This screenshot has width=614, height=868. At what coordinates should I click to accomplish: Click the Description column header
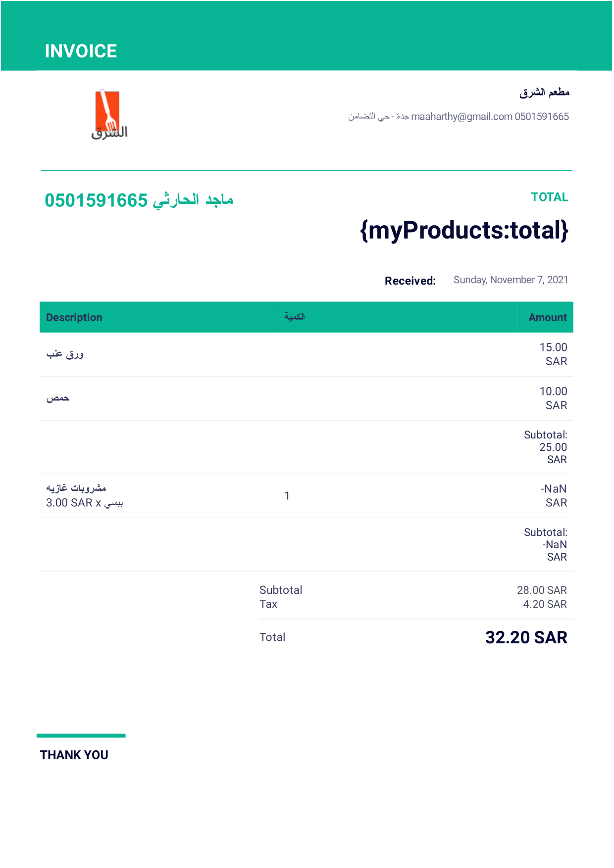pyautogui.click(x=74, y=318)
